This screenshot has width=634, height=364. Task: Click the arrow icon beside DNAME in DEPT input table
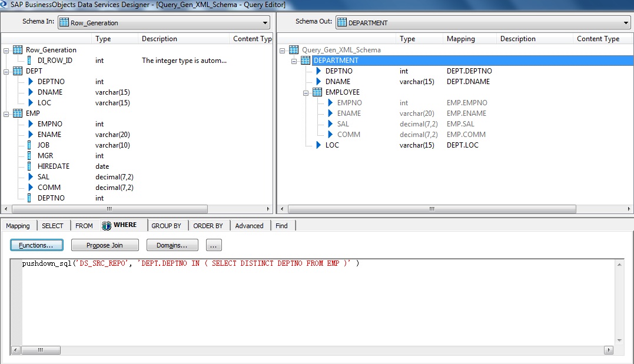[x=31, y=92]
